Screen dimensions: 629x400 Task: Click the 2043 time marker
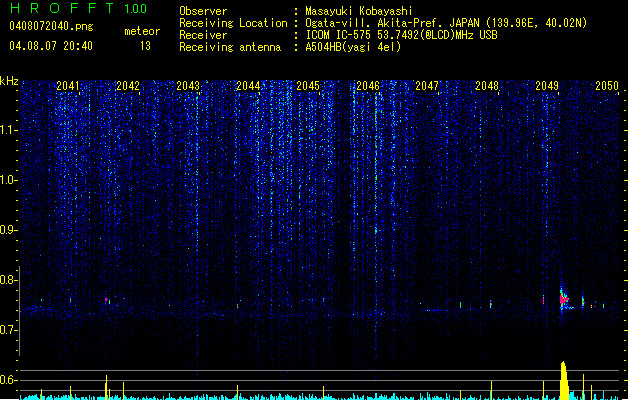point(188,86)
